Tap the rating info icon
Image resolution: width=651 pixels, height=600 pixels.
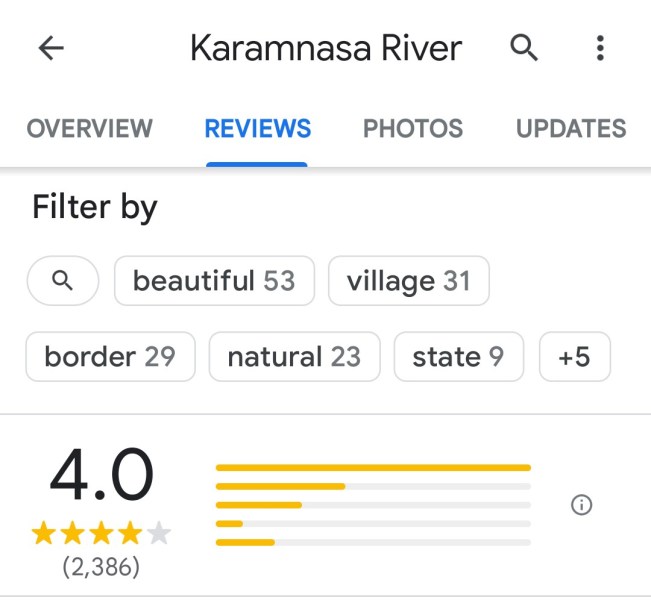581,505
